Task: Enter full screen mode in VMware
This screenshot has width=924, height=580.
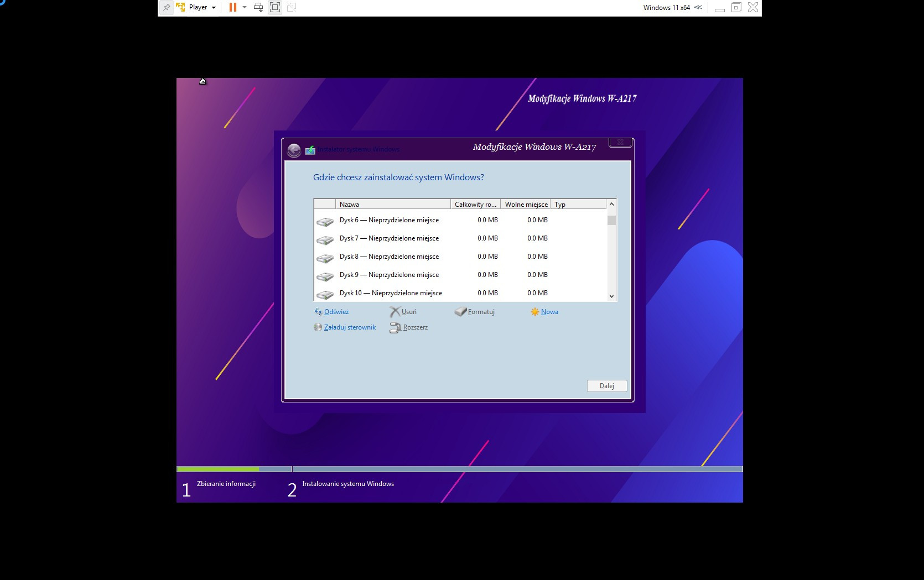Action: 275,8
